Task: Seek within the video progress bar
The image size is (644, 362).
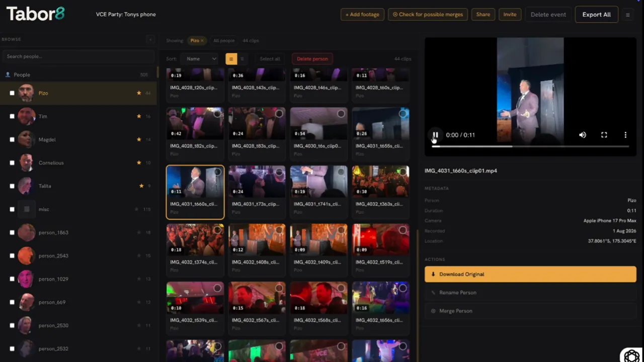Action: coord(530,146)
